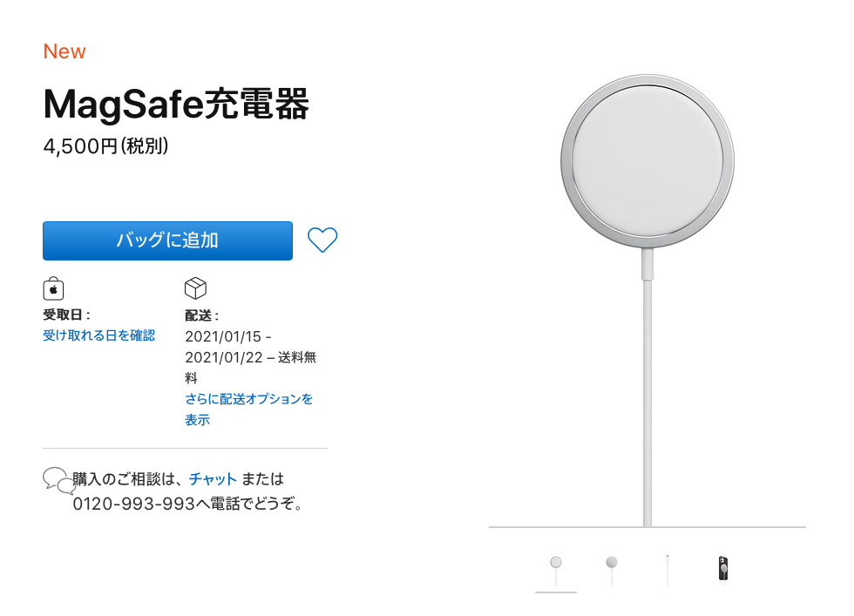The width and height of the screenshot is (854, 616).
Task: Click the chat speech bubbles icon
Action: point(59,480)
